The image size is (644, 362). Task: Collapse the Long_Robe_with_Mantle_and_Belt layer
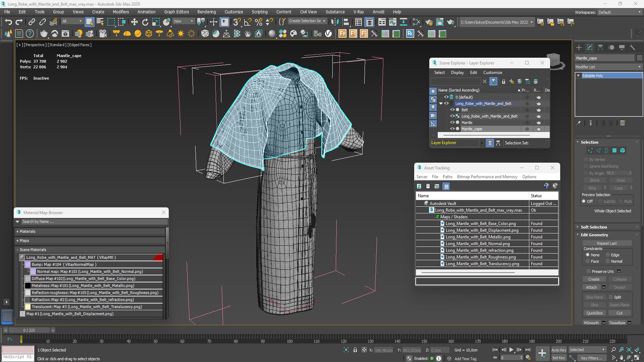click(x=441, y=104)
